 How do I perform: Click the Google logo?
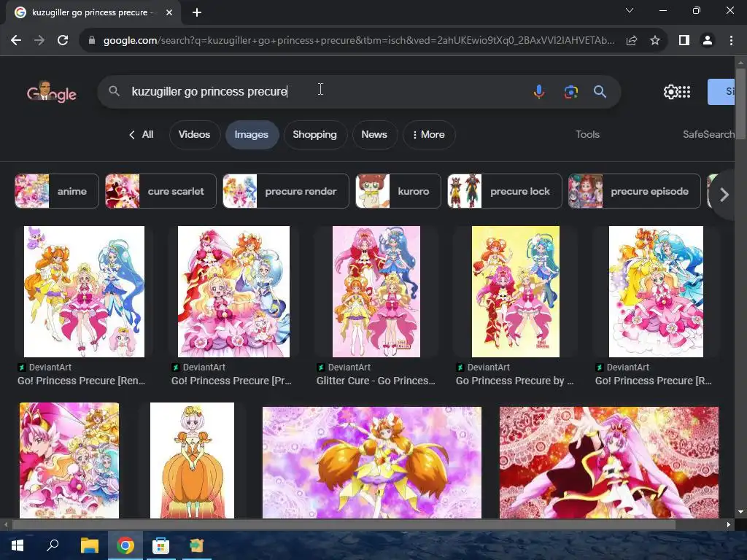52,92
